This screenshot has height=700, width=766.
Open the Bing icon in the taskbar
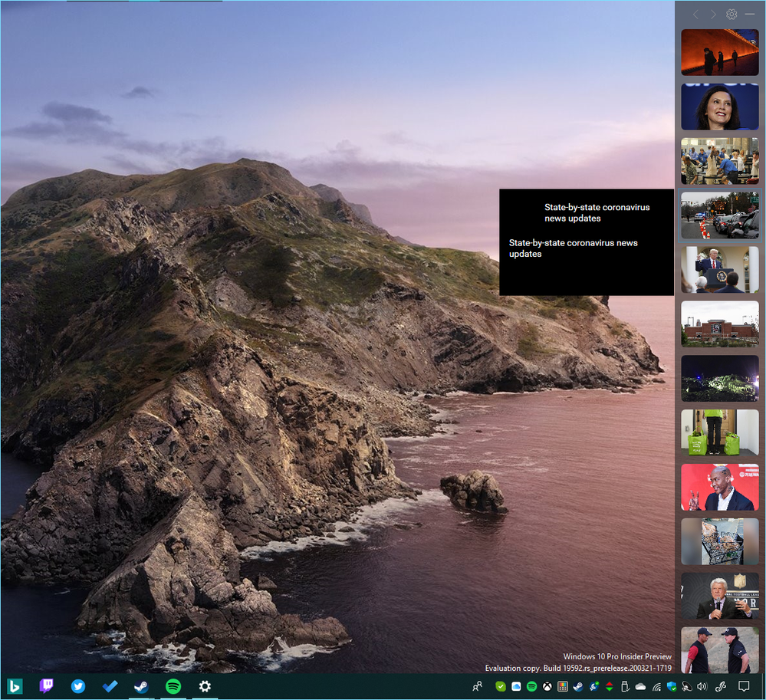[14, 686]
